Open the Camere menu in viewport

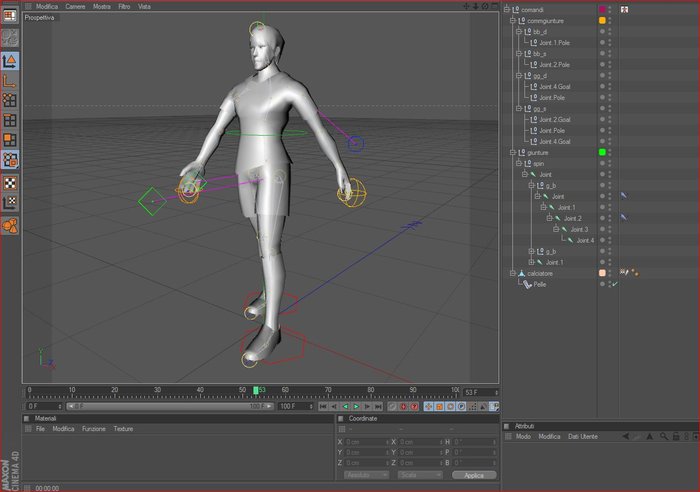point(75,7)
